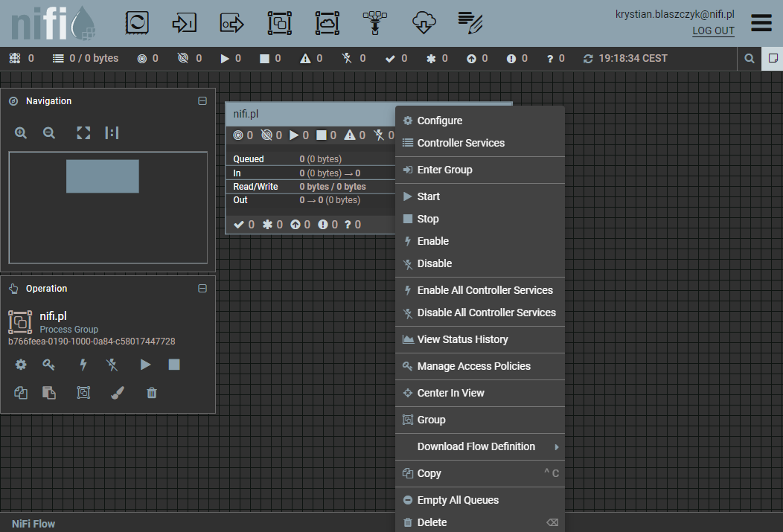Click the LOG OUT link
Image resolution: width=783 pixels, height=532 pixels.
tap(713, 31)
